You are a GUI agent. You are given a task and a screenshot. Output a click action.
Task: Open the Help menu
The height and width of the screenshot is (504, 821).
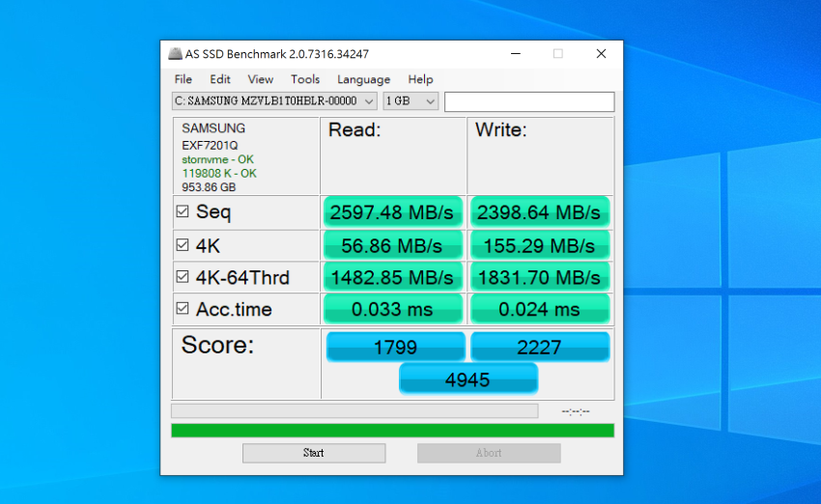click(420, 79)
